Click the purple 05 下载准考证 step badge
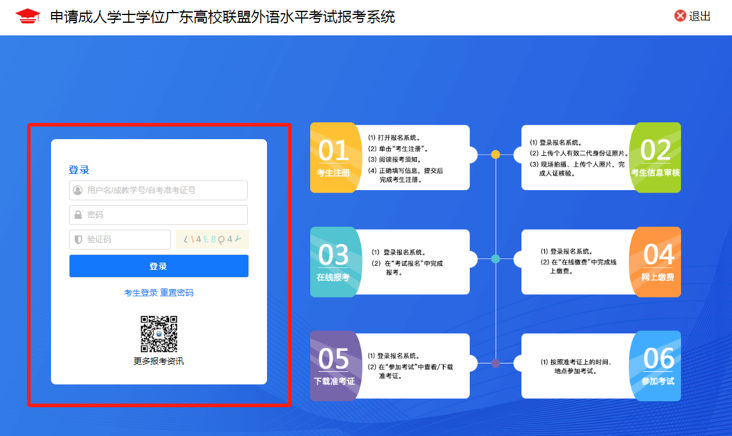The image size is (732, 436). click(333, 366)
